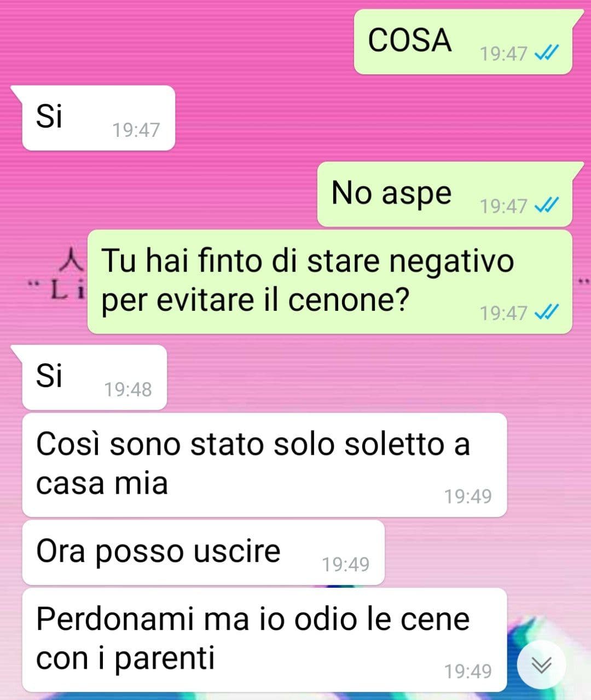Tap the Si reply sent at 19:48
This screenshot has height=700, width=591.
pyautogui.click(x=94, y=377)
